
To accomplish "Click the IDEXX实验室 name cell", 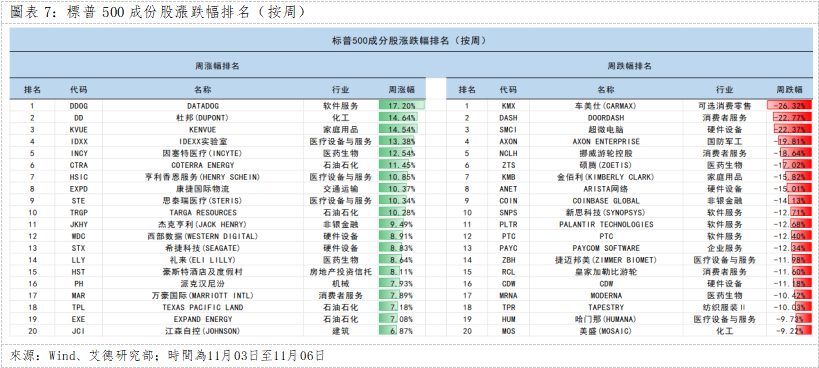I will tap(203, 141).
